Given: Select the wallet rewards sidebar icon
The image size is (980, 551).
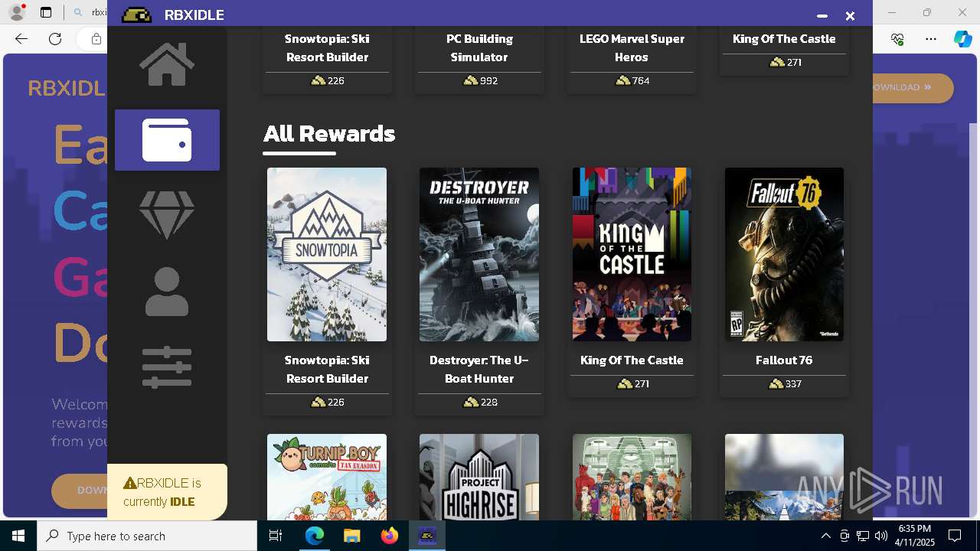Looking at the screenshot, I should coord(167,140).
